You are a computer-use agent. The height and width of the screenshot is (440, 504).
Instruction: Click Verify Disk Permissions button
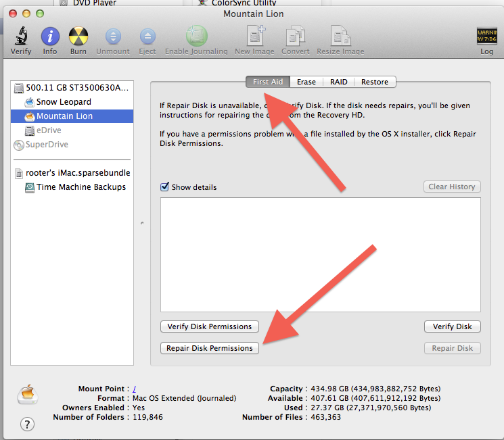(x=210, y=326)
